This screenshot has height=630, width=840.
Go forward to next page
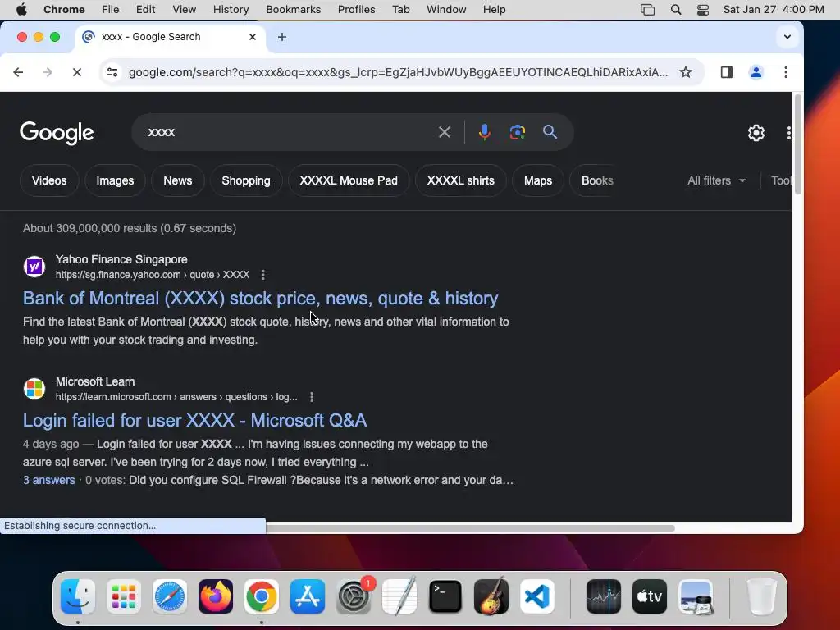pyautogui.click(x=47, y=72)
